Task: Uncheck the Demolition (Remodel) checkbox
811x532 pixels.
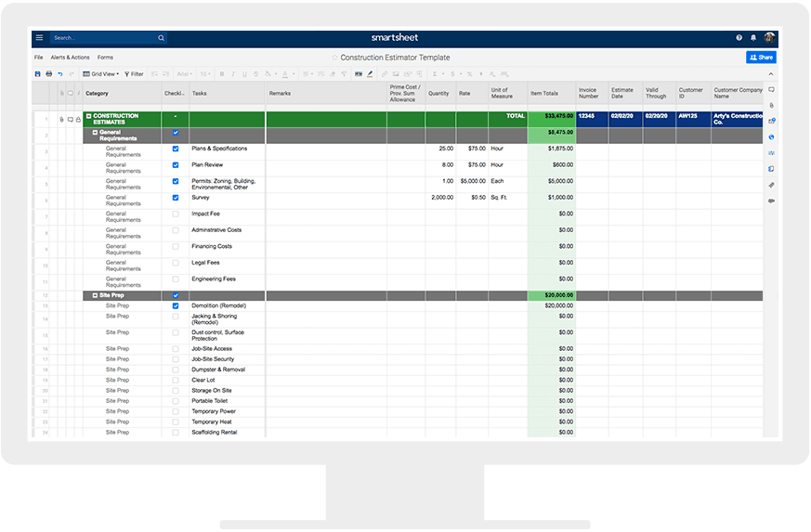Action: pyautogui.click(x=176, y=305)
